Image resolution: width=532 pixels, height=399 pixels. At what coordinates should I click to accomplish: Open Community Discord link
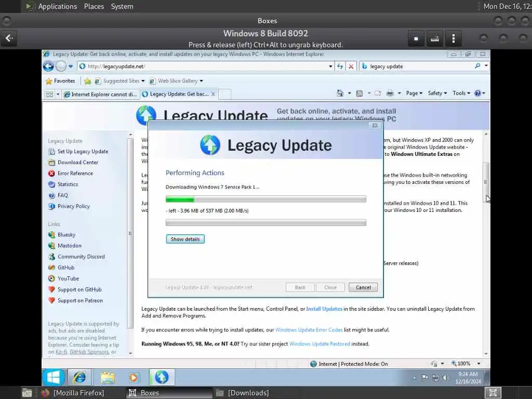(81, 257)
